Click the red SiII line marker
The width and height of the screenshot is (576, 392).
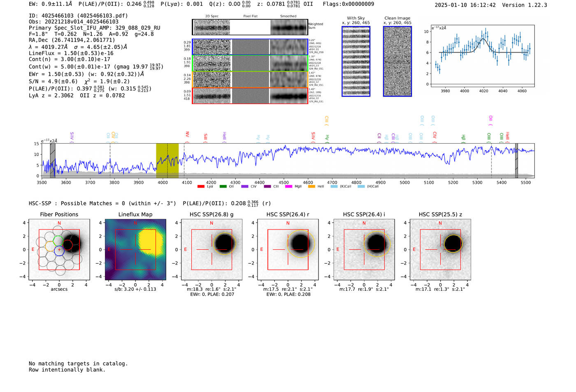(206, 138)
